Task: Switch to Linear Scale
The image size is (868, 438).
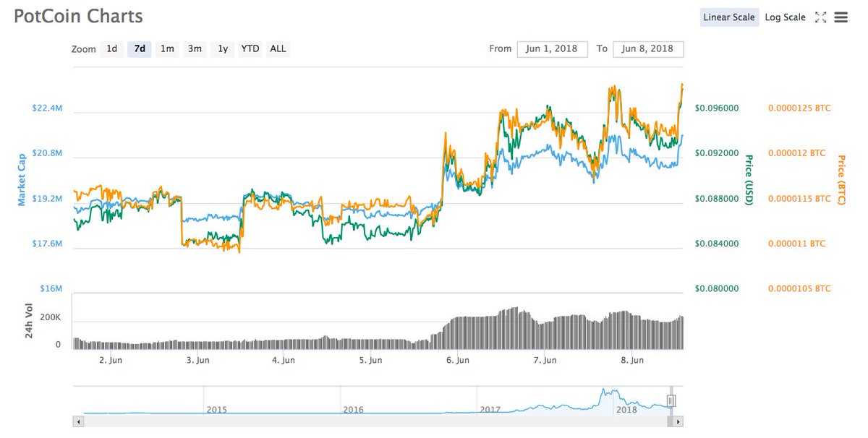Action: point(729,17)
